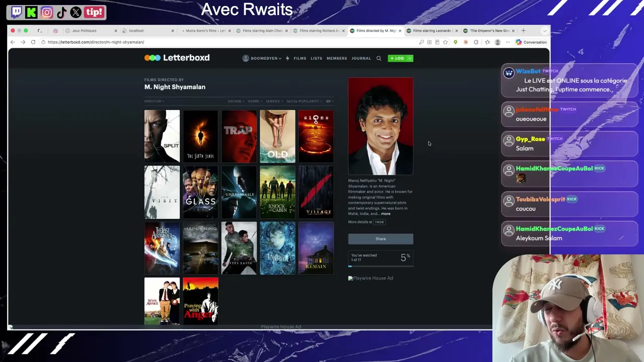Image resolution: width=644 pixels, height=362 pixels.
Task: Click the BOOMEDYEN profile avatar
Action: pyautogui.click(x=246, y=58)
